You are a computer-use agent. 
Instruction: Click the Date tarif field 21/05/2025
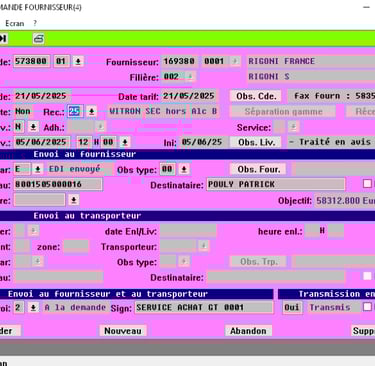click(189, 96)
